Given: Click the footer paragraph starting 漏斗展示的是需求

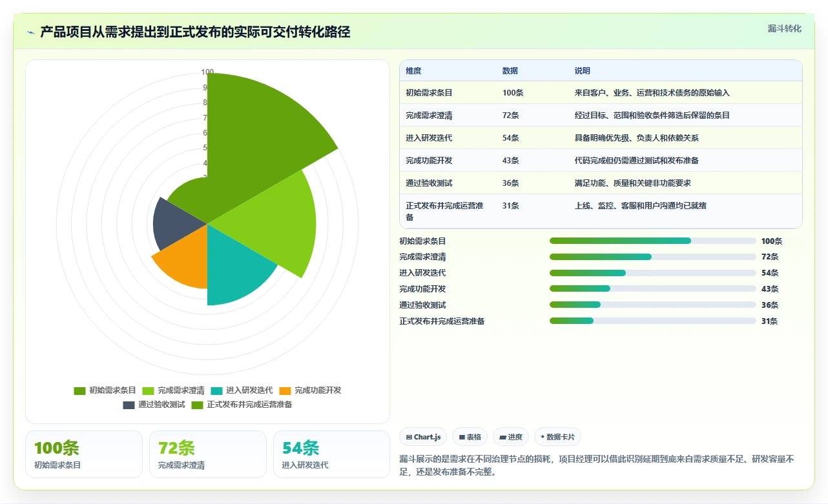Looking at the screenshot, I should tap(597, 465).
